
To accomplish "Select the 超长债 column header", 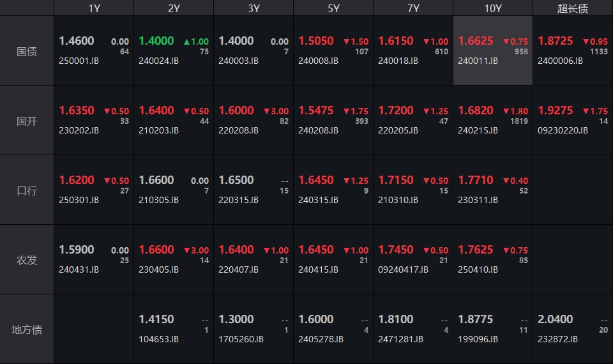I will click(573, 8).
